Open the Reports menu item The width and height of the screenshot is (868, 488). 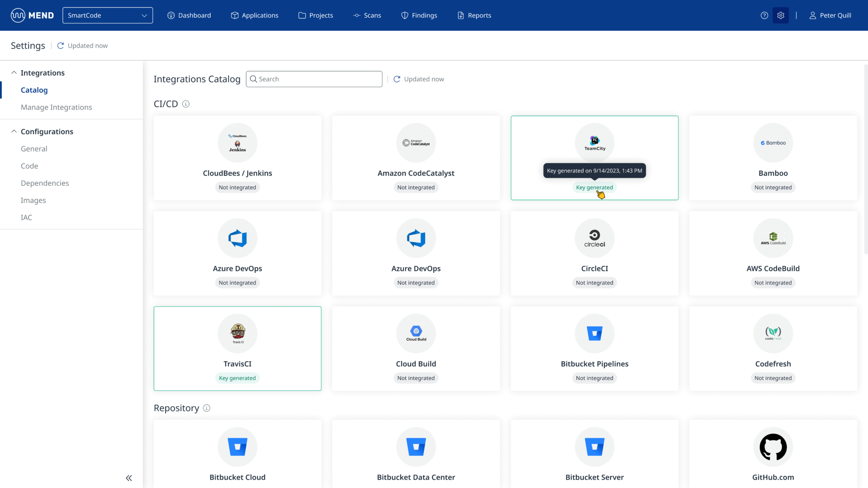click(x=474, y=15)
